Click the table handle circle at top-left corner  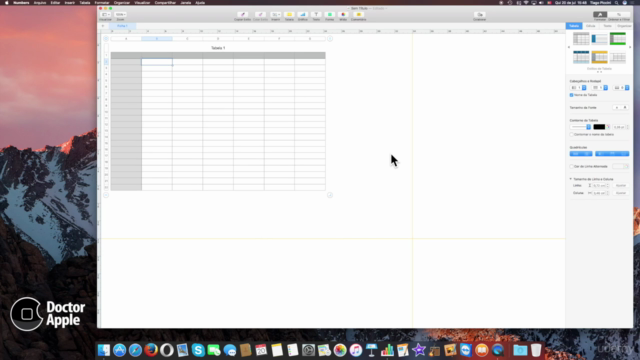pos(106,39)
